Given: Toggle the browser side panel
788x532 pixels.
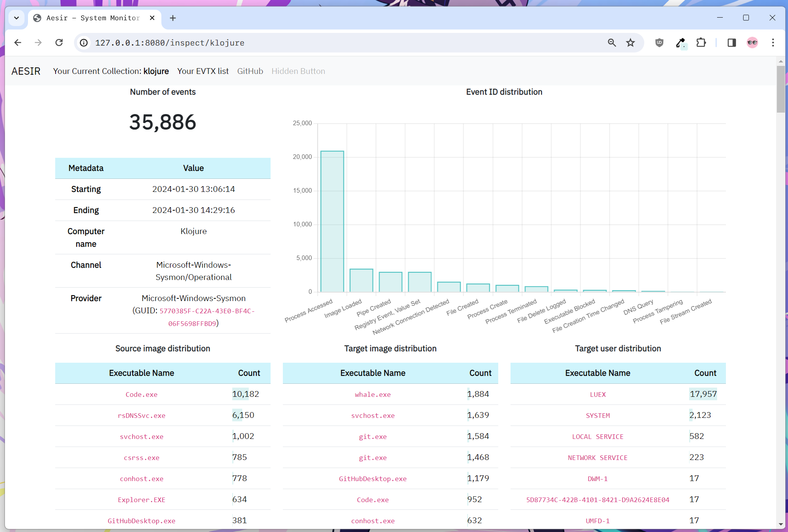Looking at the screenshot, I should coord(732,43).
